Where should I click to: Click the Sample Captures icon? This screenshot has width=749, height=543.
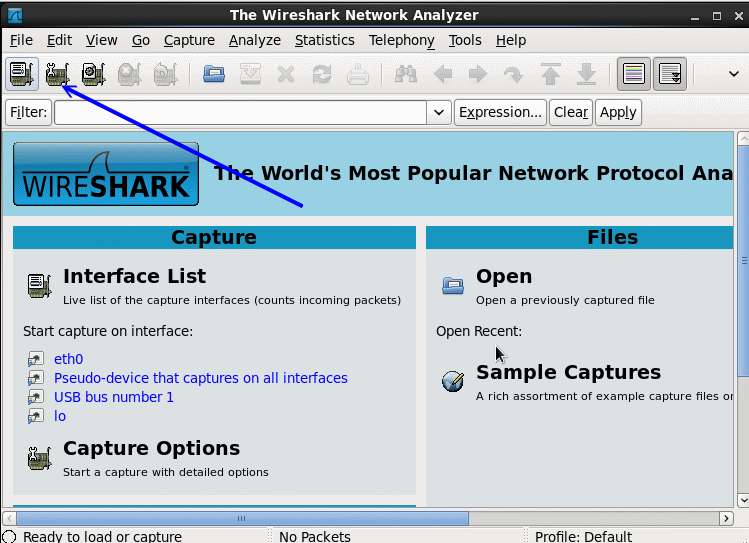[453, 381]
